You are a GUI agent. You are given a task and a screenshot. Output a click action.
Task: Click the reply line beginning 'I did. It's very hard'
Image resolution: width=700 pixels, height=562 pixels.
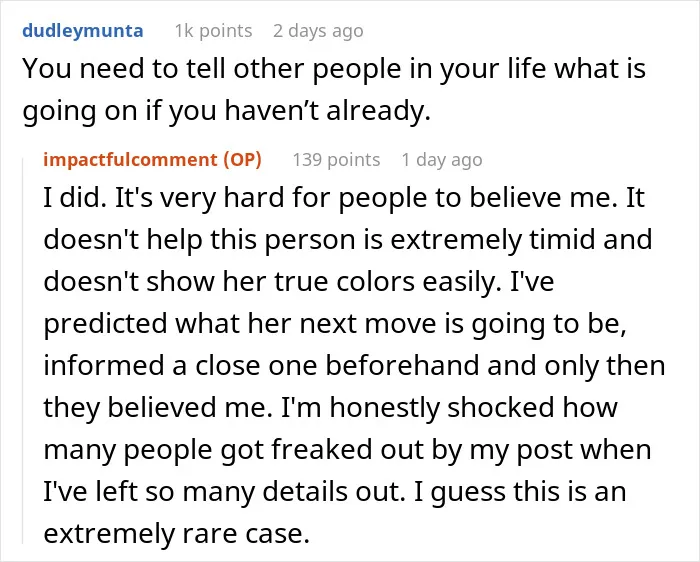tap(344, 198)
